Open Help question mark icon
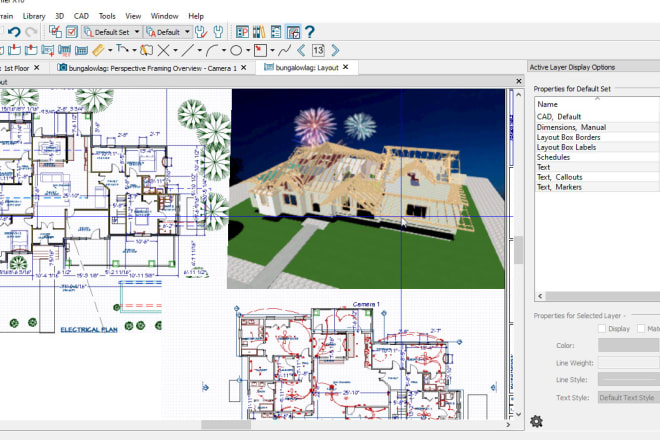660x440 pixels. coord(309,32)
